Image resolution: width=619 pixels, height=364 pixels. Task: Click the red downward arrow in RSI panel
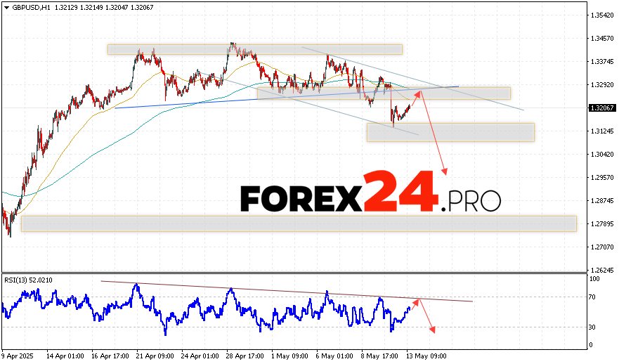coord(427,316)
